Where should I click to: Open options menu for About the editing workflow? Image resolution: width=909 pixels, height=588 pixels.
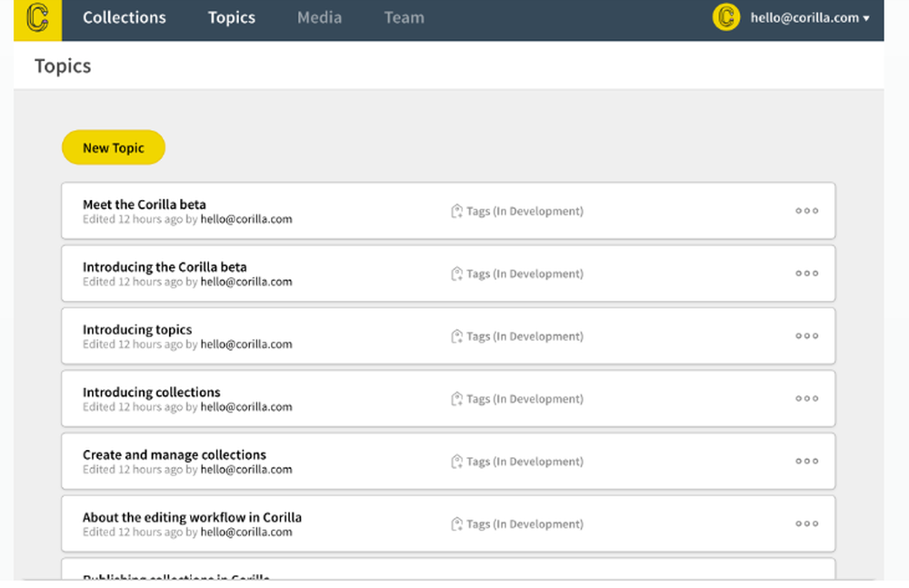[807, 524]
